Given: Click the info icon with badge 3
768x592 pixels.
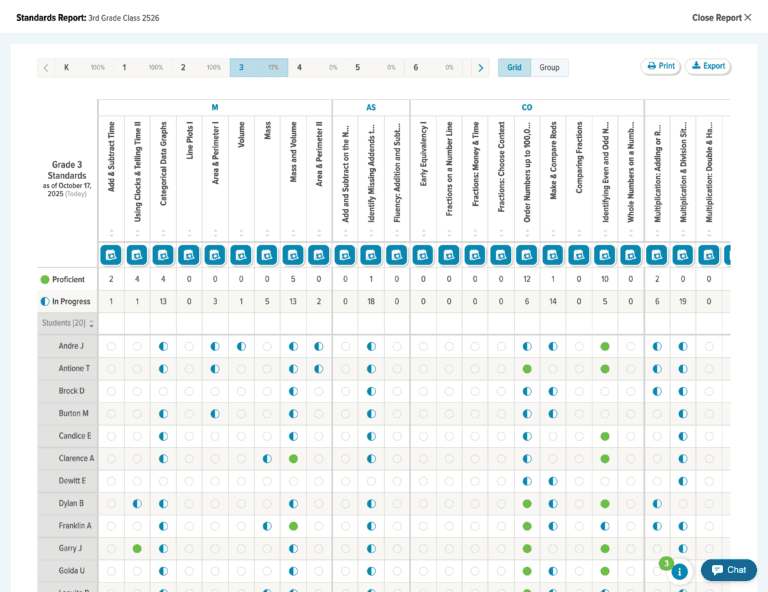Looking at the screenshot, I should point(679,572).
